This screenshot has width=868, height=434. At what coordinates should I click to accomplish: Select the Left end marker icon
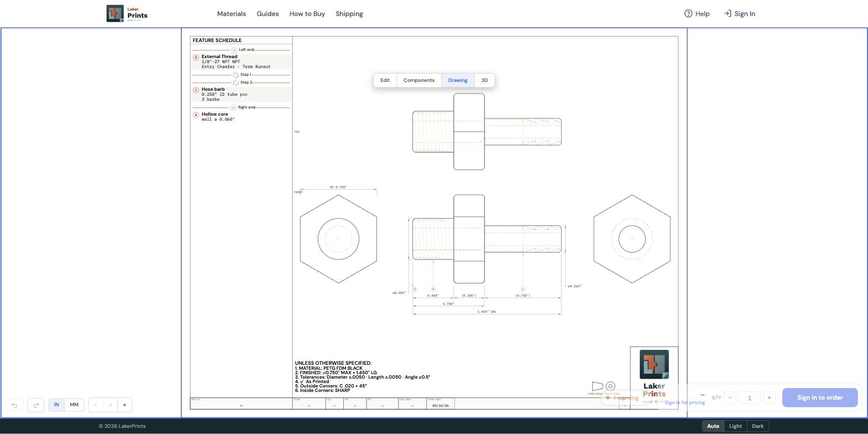[x=234, y=50]
